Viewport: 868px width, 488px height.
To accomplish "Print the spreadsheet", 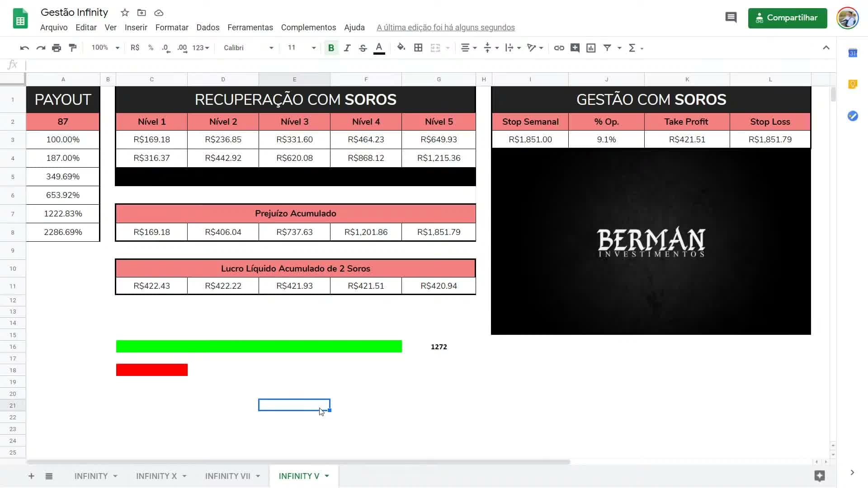I will click(57, 48).
